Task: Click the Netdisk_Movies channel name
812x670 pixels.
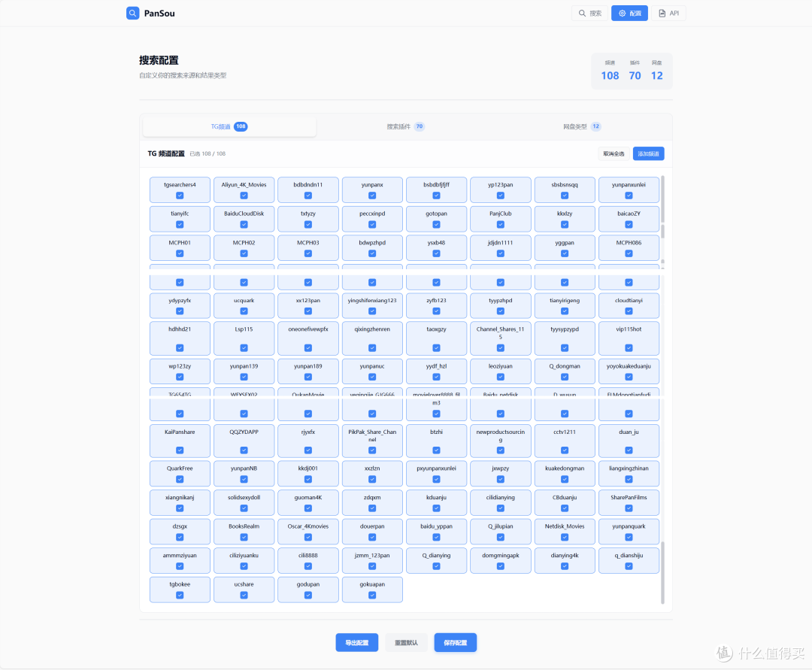Action: (565, 526)
